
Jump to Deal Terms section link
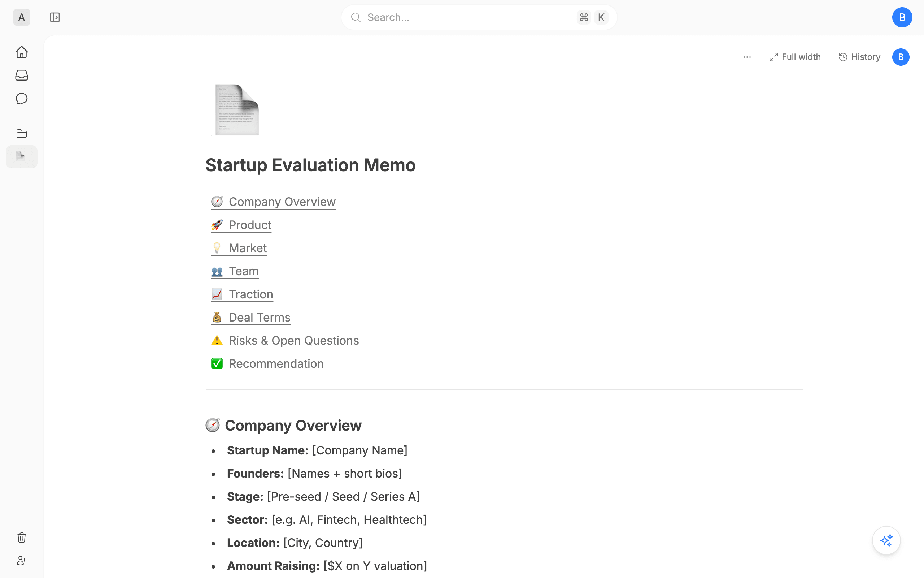coord(251,317)
